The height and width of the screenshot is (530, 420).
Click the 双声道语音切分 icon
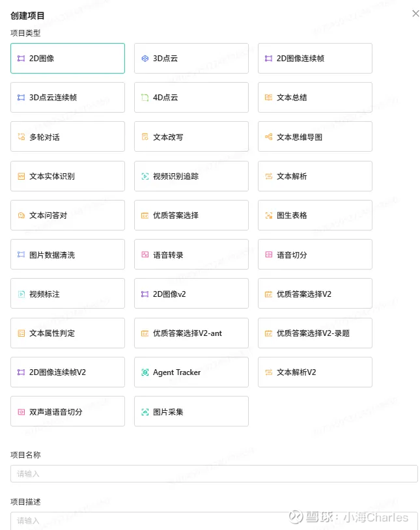click(21, 411)
